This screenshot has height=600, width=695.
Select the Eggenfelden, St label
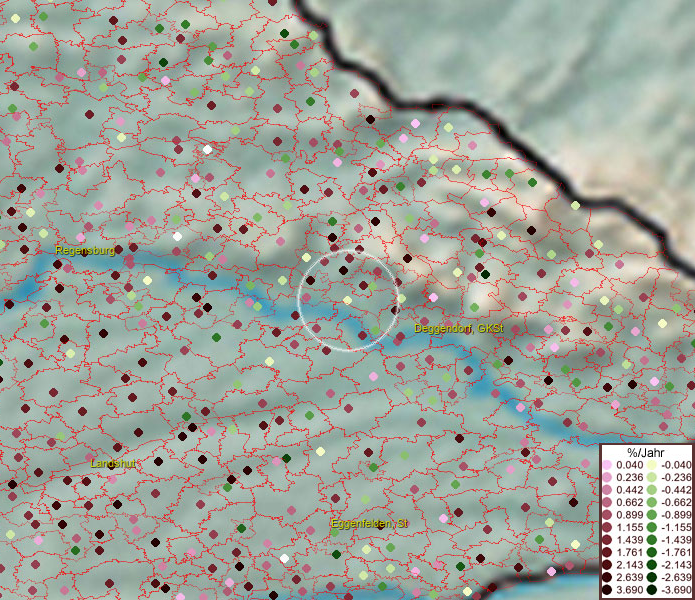[369, 523]
